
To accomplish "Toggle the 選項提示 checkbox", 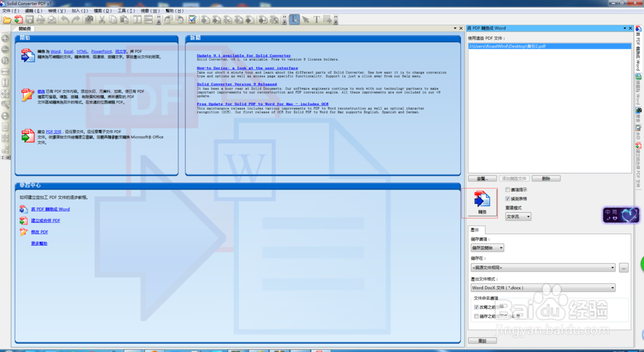I will [x=507, y=190].
